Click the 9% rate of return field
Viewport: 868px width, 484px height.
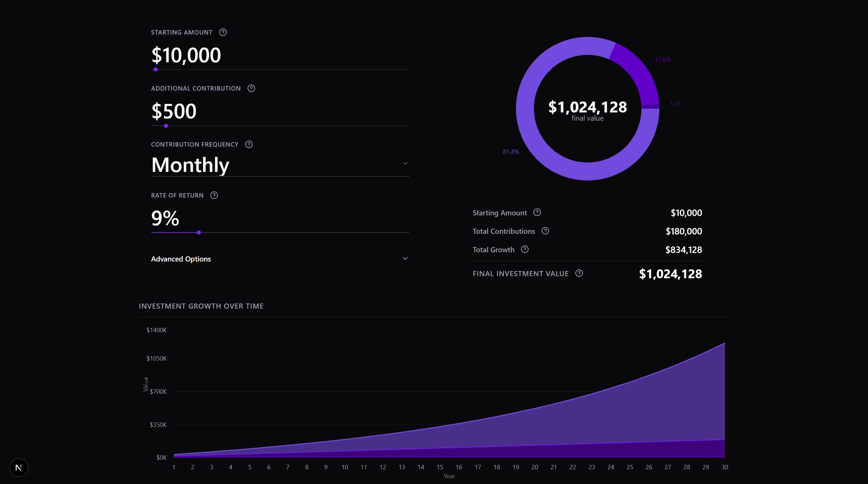[x=165, y=218]
